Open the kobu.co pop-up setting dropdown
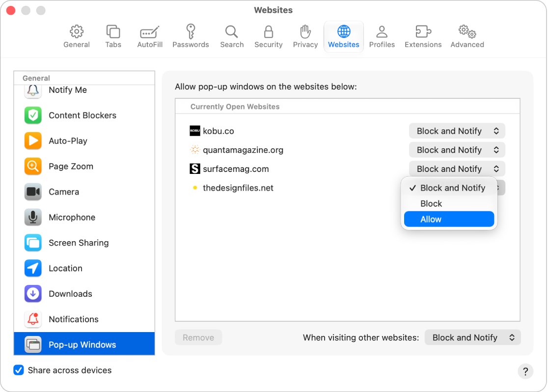Viewport: 548px width, 392px height. pyautogui.click(x=457, y=131)
